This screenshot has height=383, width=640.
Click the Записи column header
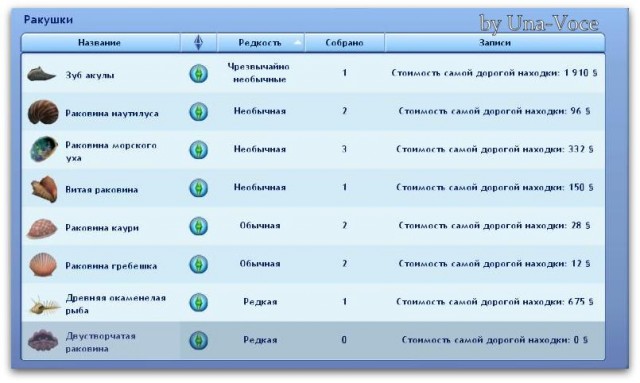pos(495,42)
